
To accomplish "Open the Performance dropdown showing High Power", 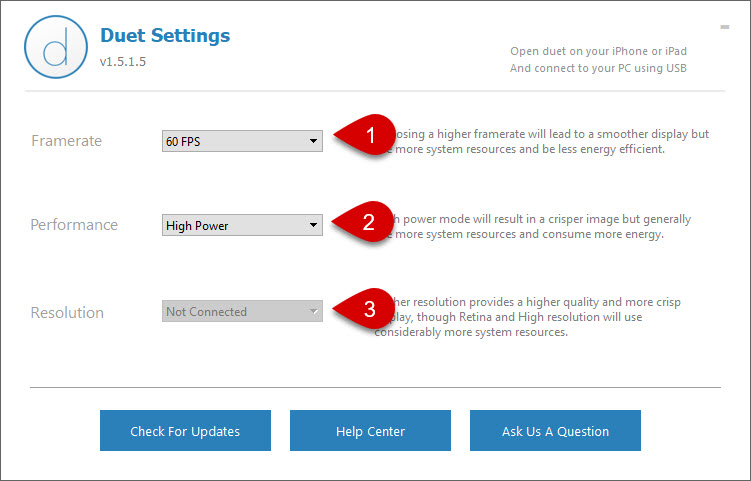I will 242,225.
